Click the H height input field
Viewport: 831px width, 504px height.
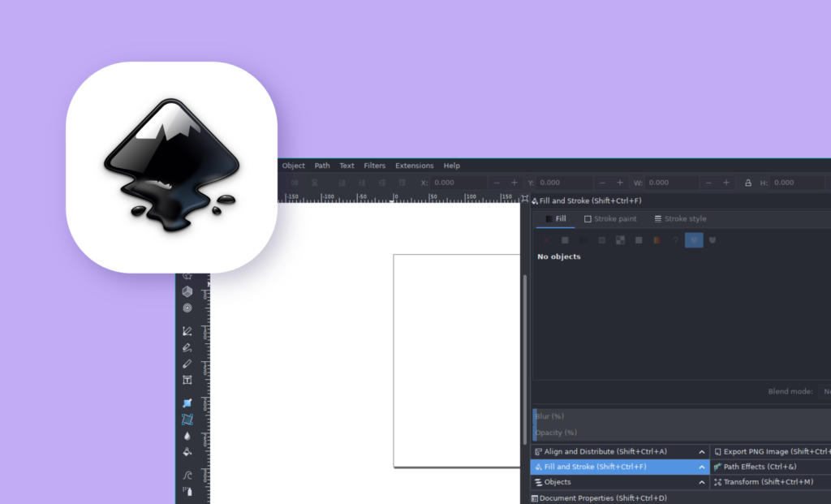[798, 183]
